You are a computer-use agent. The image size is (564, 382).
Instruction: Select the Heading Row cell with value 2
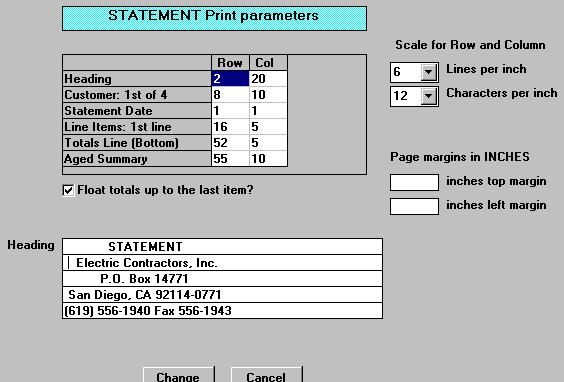coord(230,79)
